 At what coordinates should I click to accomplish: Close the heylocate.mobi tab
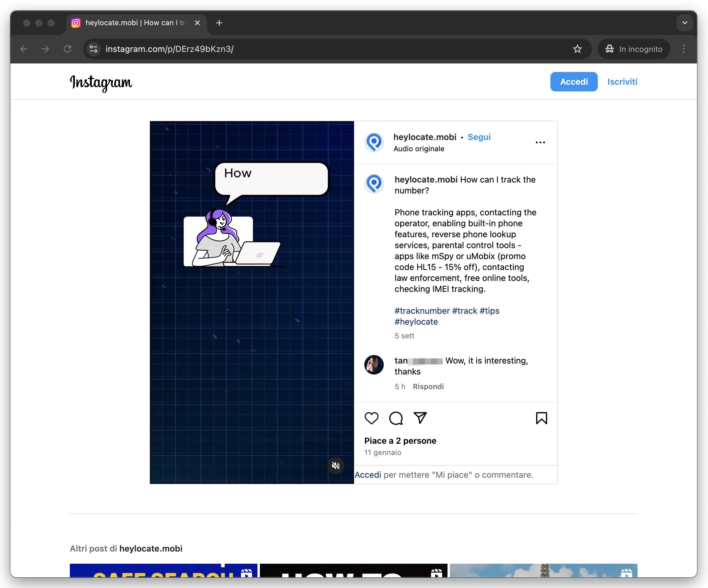198,22
